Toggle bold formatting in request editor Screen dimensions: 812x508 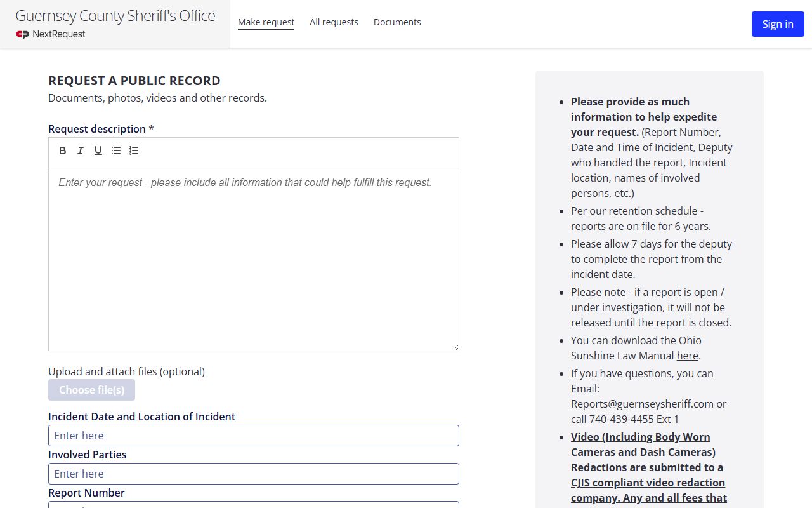point(63,150)
